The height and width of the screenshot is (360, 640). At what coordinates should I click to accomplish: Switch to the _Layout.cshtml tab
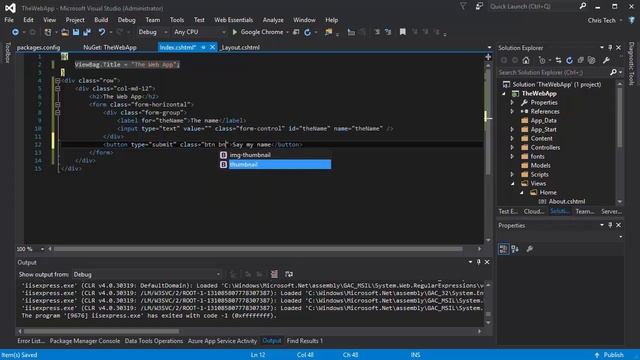point(240,47)
